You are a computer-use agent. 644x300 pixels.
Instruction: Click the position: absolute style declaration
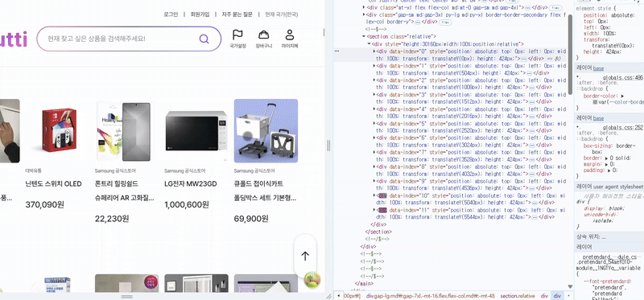tap(609, 14)
